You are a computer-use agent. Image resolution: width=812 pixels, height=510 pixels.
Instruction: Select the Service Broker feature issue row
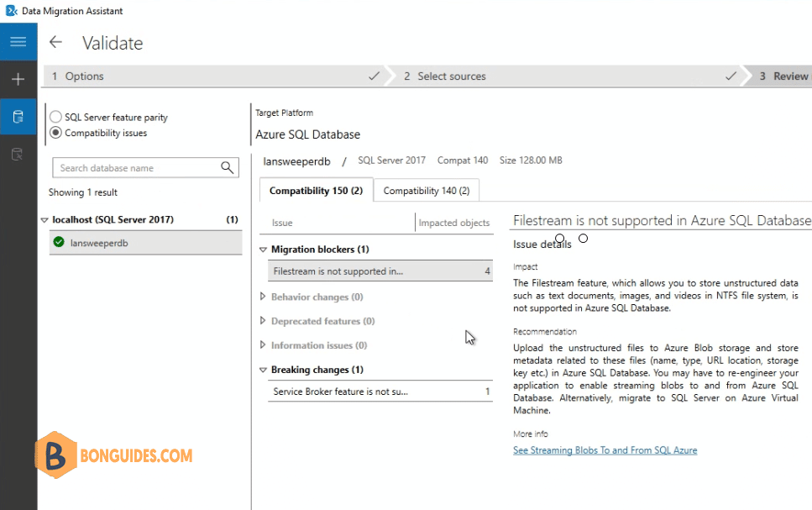pyautogui.click(x=380, y=392)
